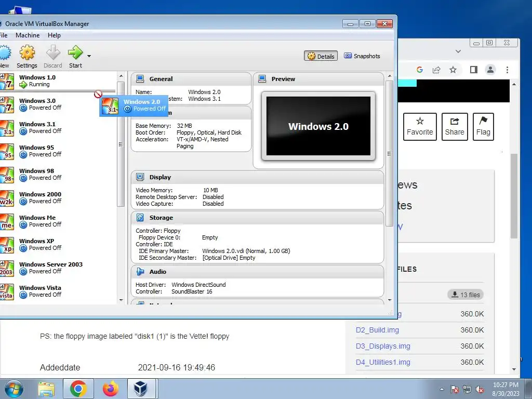Click the General section header icon

[140, 79]
